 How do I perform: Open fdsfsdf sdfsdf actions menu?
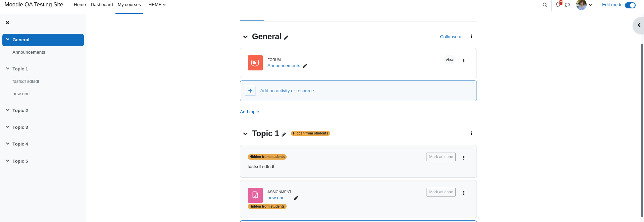(463, 158)
